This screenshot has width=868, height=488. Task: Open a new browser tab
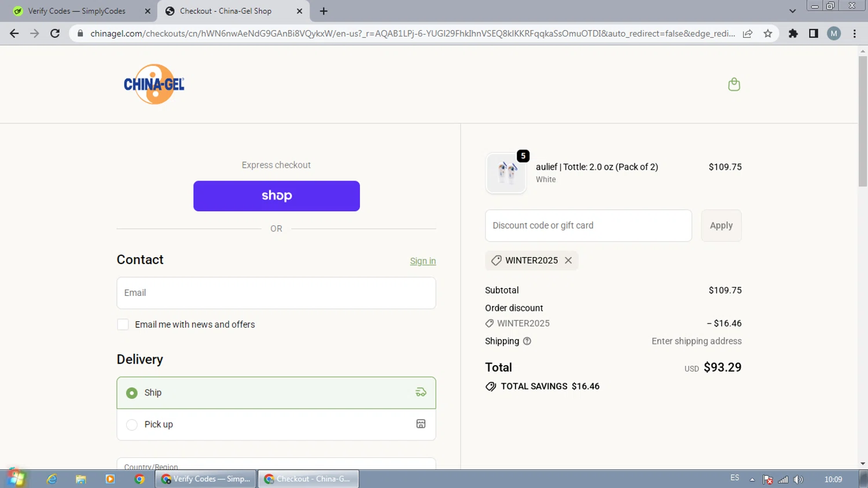point(323,11)
